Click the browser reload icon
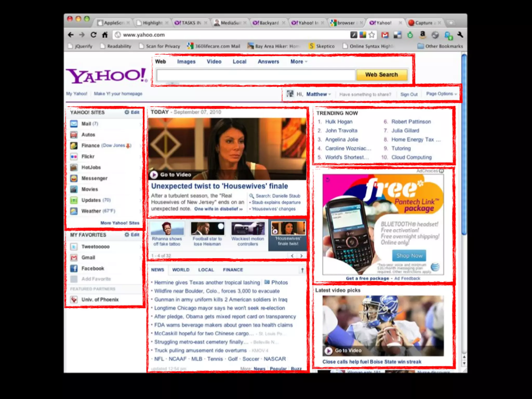 pyautogui.click(x=93, y=35)
